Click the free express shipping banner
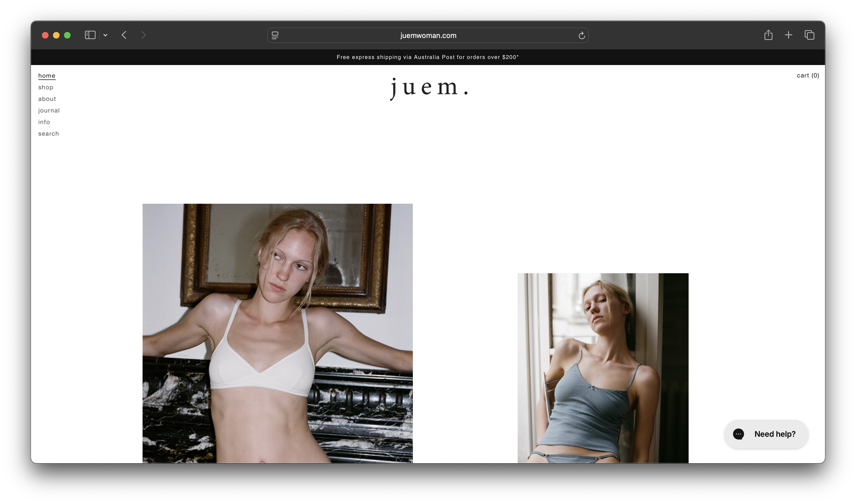Viewport: 856px width, 504px height. click(x=428, y=57)
